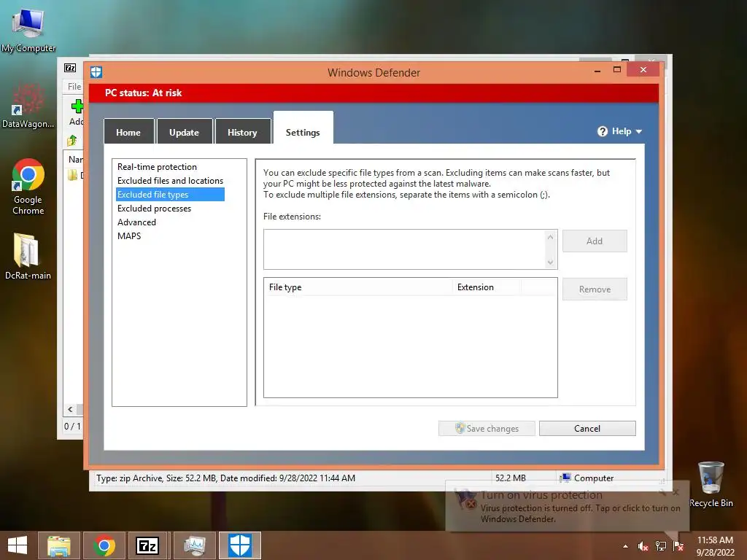Click the Remove button

(595, 289)
